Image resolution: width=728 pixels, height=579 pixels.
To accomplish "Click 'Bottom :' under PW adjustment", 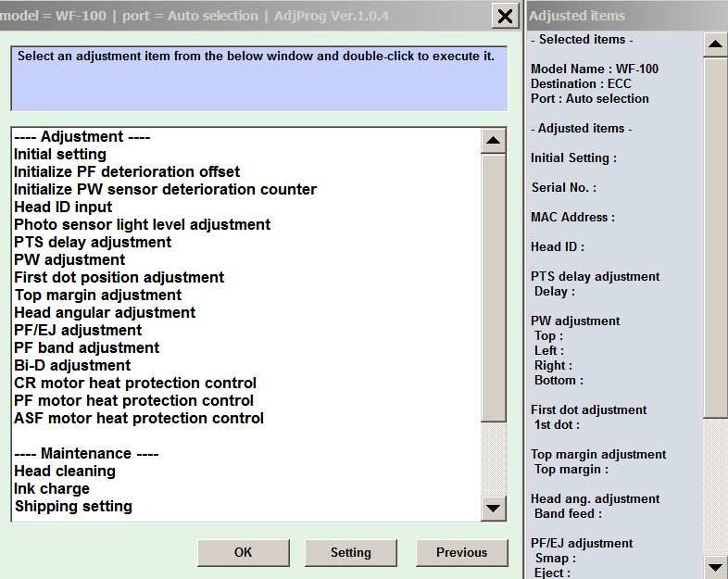I will pos(559,381).
